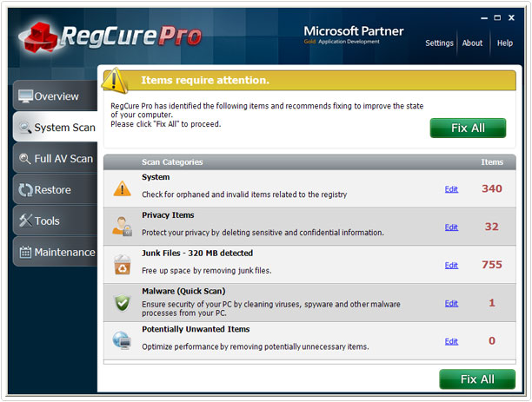
Task: Select the Maintenance tab
Action: pos(56,252)
